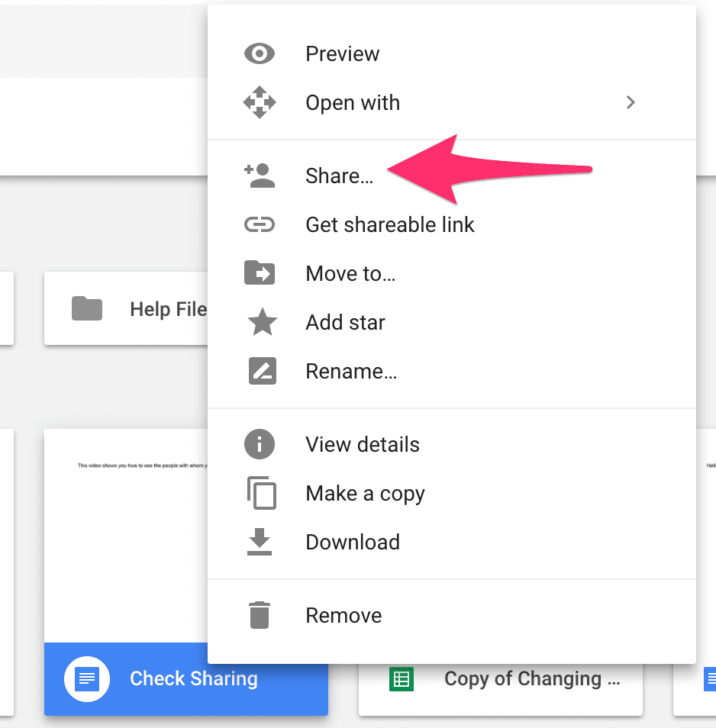The image size is (716, 728).
Task: Click the Remove trash can icon
Action: (260, 615)
